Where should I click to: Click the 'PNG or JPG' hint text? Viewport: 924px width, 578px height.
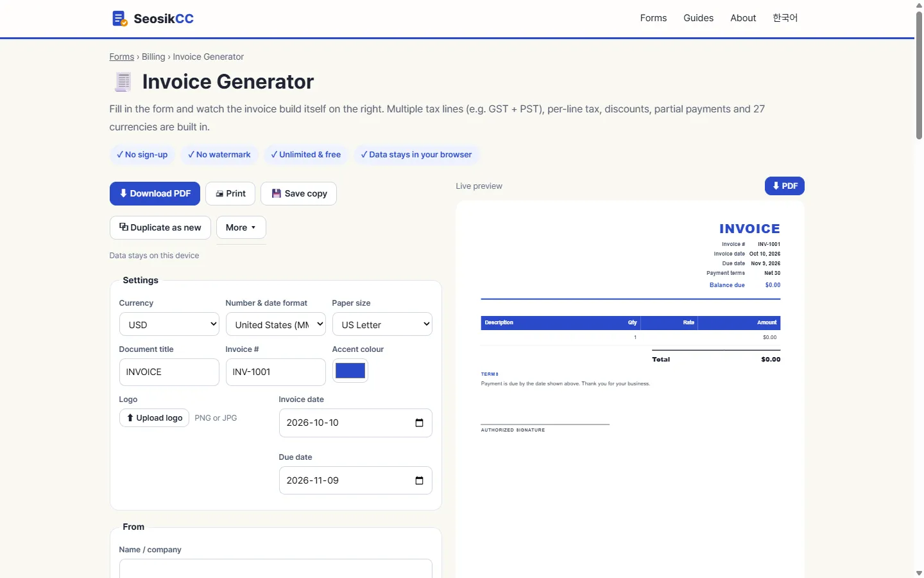[x=216, y=418]
